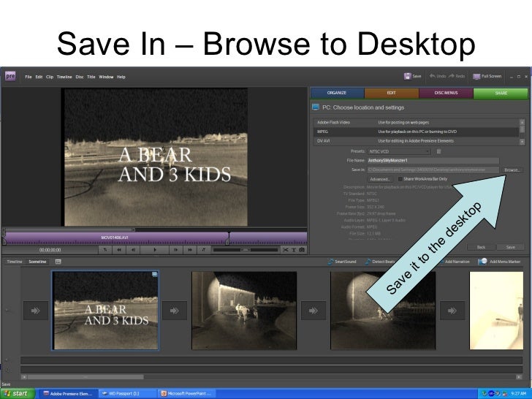Switch to the Timeline view tab
532x399 pixels.
(x=15, y=262)
